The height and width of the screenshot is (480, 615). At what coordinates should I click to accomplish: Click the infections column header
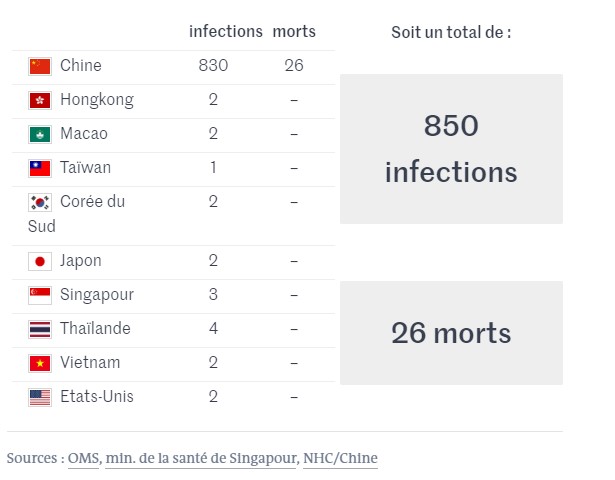[226, 32]
